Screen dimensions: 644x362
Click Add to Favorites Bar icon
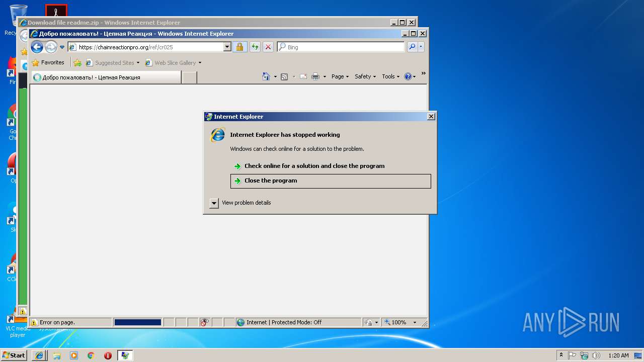click(77, 63)
